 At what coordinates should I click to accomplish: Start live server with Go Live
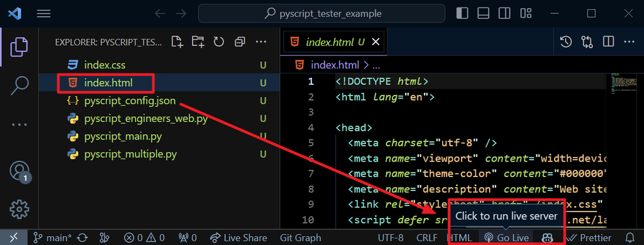click(x=506, y=237)
